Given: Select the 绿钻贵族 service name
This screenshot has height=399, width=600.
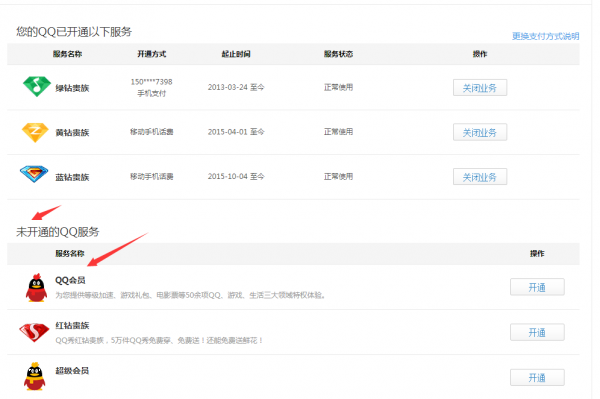Looking at the screenshot, I should click(72, 88).
